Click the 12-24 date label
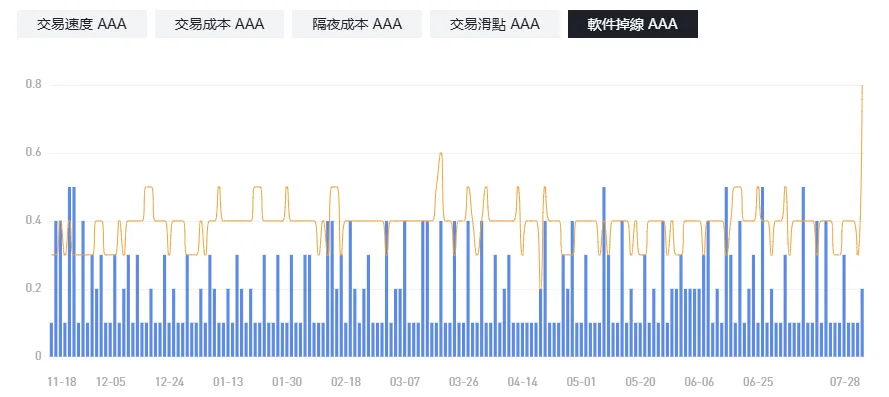889x397 pixels. 170,381
